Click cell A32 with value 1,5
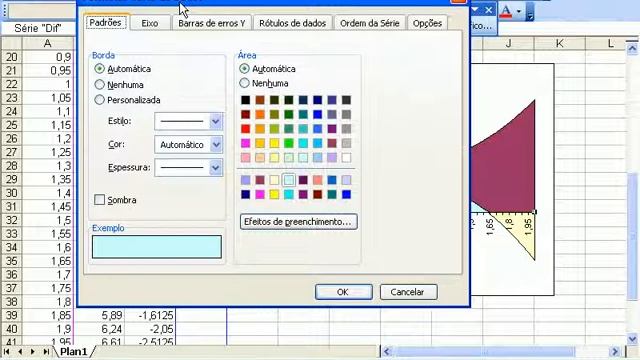The image size is (640, 360). [47, 220]
